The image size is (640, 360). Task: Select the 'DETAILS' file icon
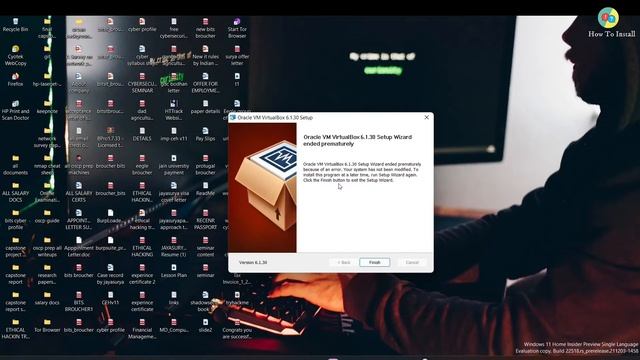[x=142, y=134]
